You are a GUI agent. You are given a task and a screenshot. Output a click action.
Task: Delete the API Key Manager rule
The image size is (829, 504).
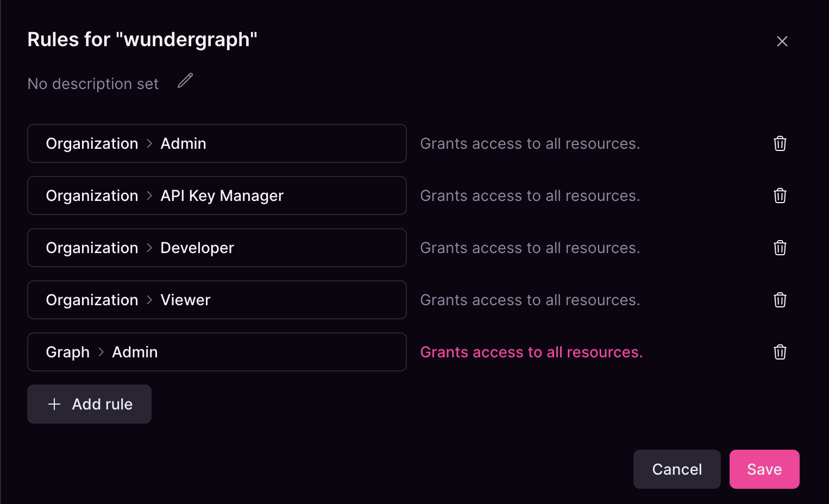pyautogui.click(x=780, y=196)
